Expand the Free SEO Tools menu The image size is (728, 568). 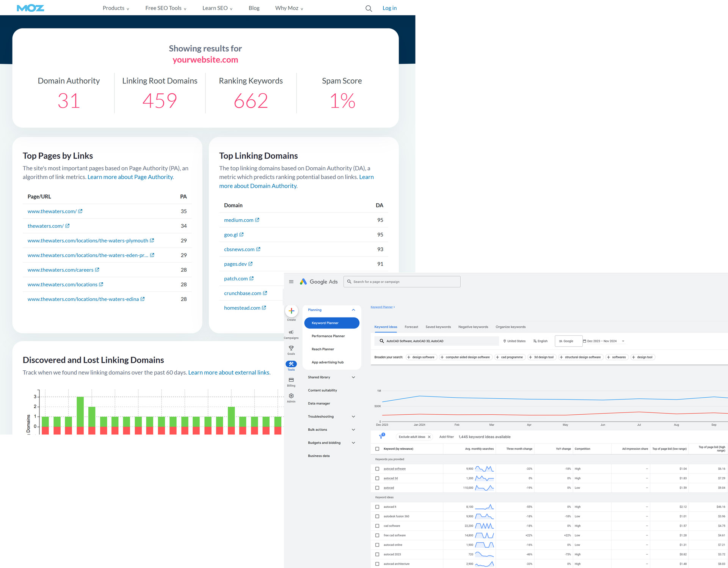(166, 8)
